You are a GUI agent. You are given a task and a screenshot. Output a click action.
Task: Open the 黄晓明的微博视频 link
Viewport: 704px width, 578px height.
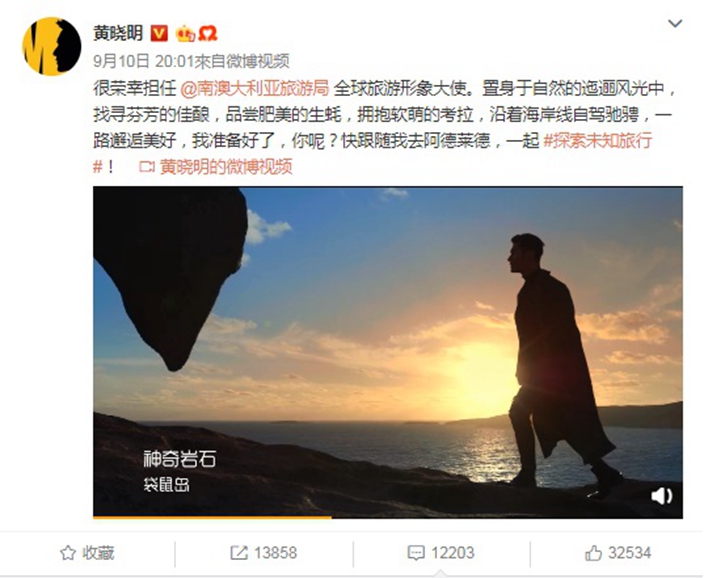tap(226, 167)
